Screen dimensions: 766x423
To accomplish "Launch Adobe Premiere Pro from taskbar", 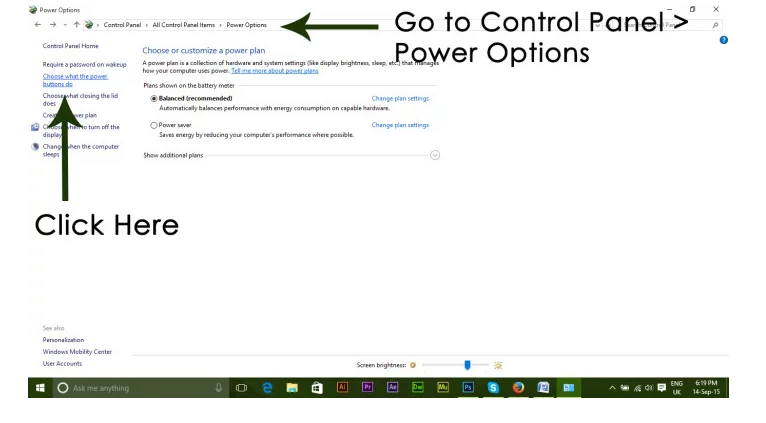I will pos(367,388).
